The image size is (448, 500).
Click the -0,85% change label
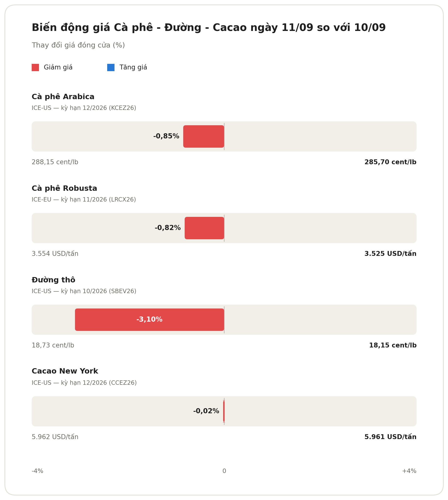pyautogui.click(x=166, y=136)
